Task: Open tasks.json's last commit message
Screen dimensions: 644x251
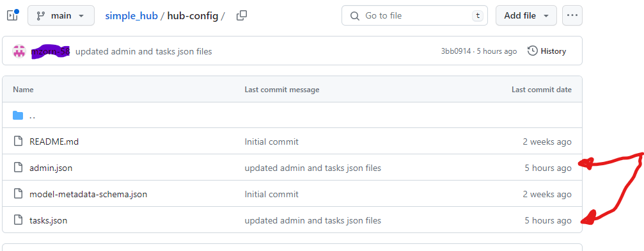Action: pos(313,220)
